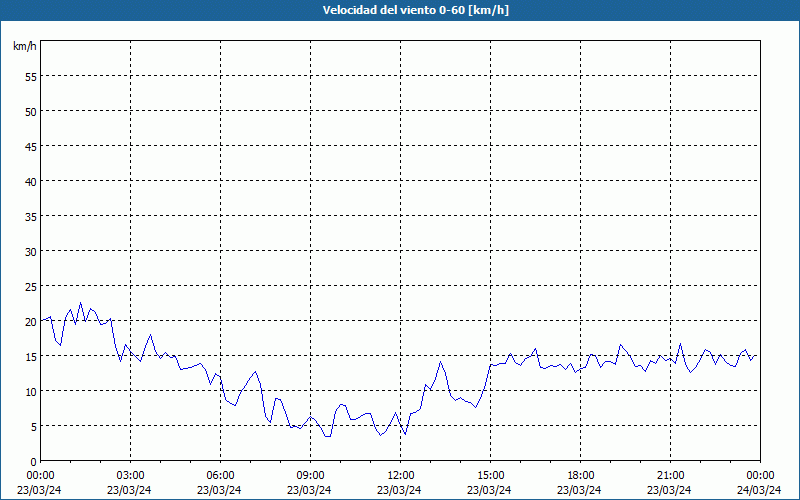Click the '06:00' time axis label

tap(220, 476)
